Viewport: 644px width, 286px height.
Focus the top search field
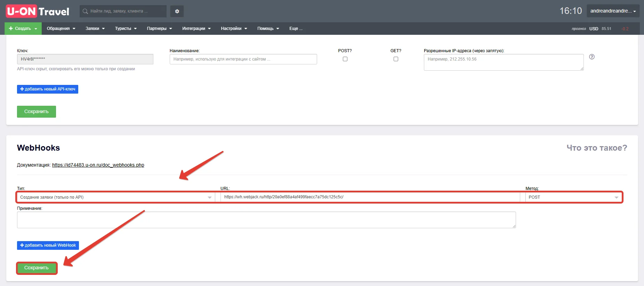pos(123,11)
